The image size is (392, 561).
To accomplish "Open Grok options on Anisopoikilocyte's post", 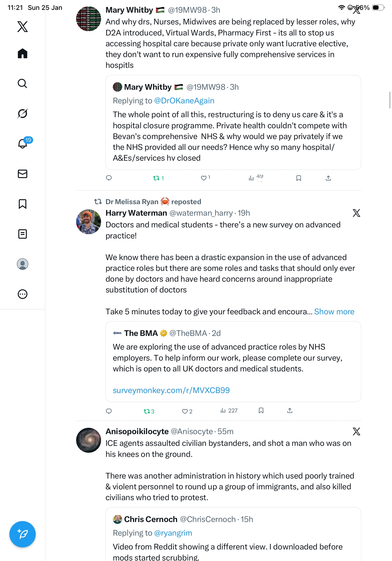I will [x=356, y=432].
